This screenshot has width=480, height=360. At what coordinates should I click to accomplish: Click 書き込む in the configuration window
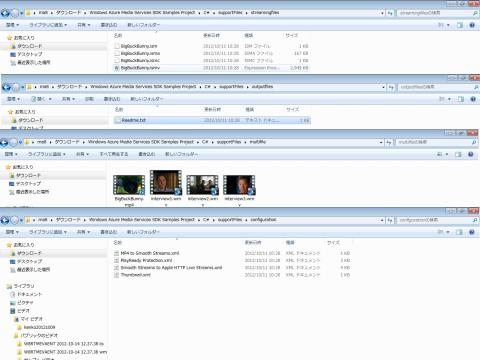coord(109,232)
